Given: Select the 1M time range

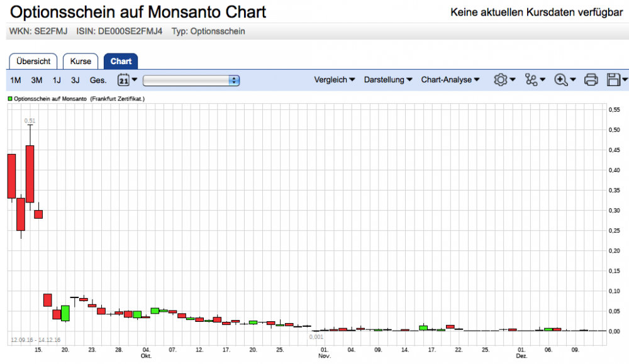Looking at the screenshot, I should coord(14,80).
